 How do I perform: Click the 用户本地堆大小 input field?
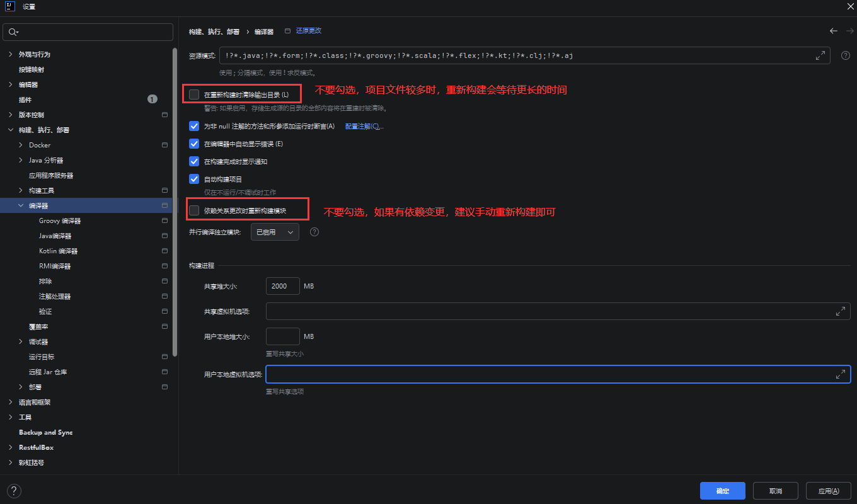point(283,336)
